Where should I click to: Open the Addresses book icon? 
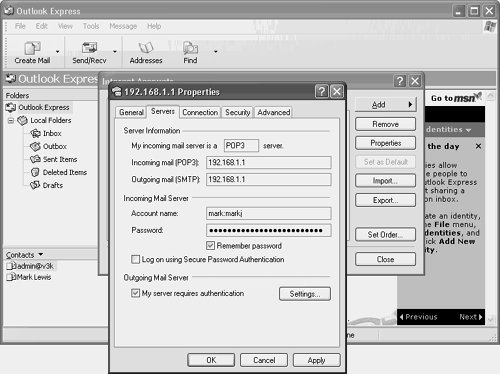[146, 48]
